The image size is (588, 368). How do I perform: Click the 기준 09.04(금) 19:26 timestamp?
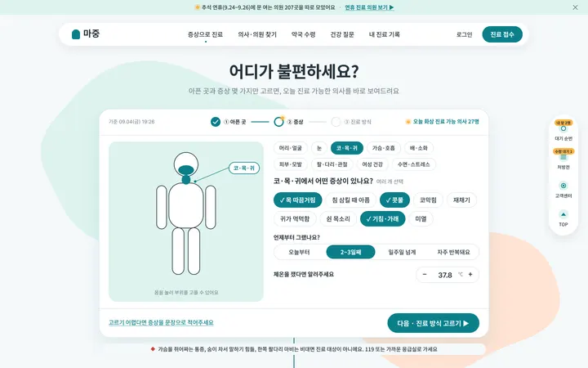131,122
